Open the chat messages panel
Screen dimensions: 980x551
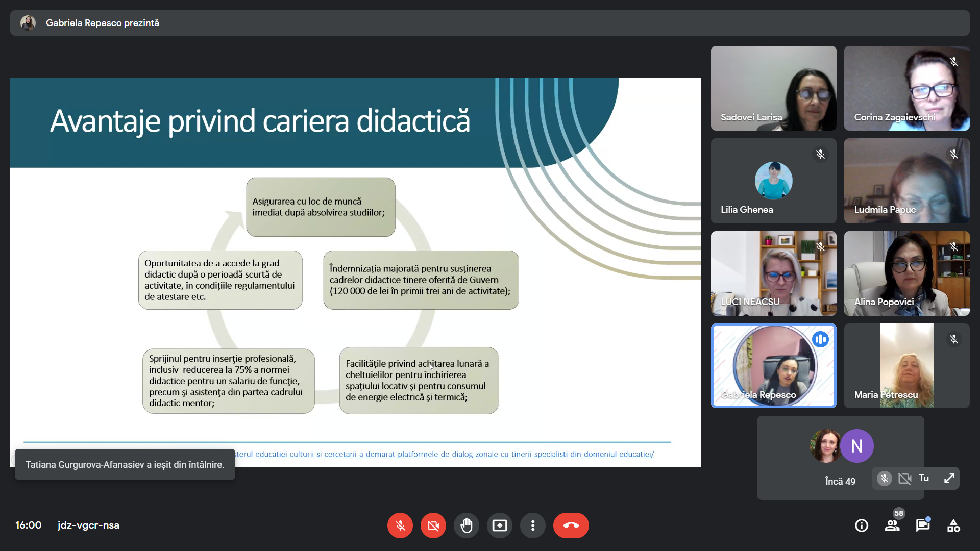(x=923, y=525)
